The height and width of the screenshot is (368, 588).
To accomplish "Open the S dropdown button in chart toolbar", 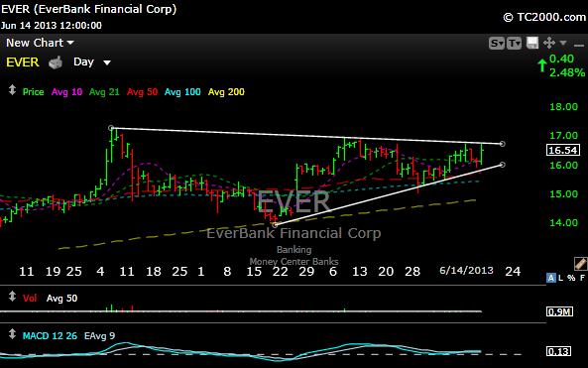I will coord(497,44).
